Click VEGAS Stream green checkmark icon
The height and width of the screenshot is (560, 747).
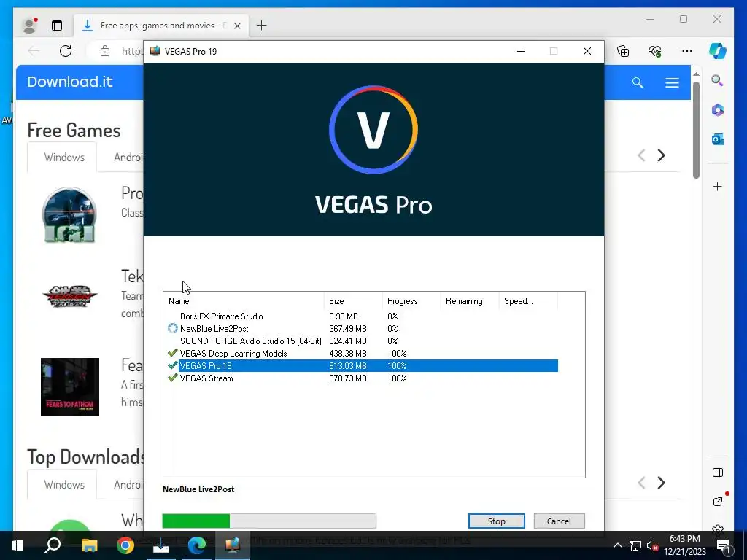[x=172, y=378]
